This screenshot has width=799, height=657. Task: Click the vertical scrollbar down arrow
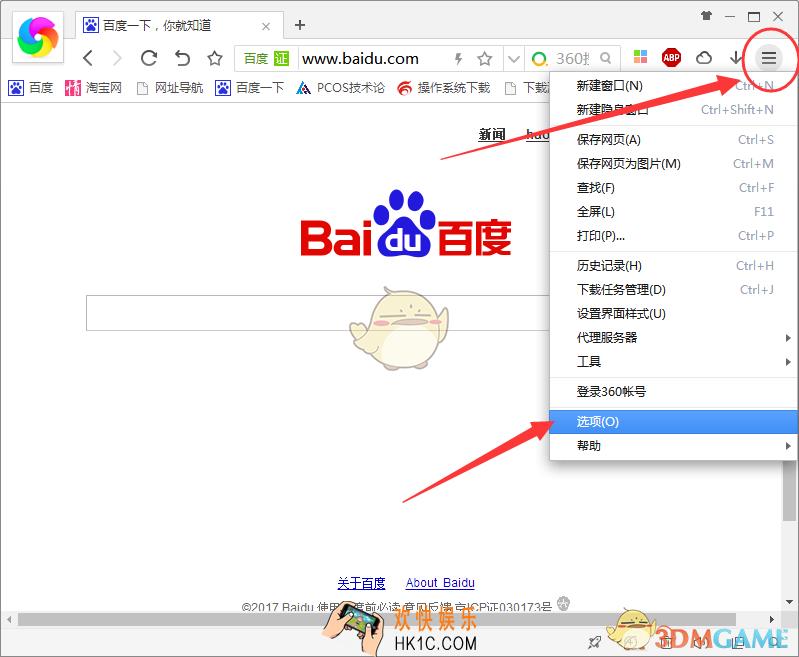coord(789,601)
